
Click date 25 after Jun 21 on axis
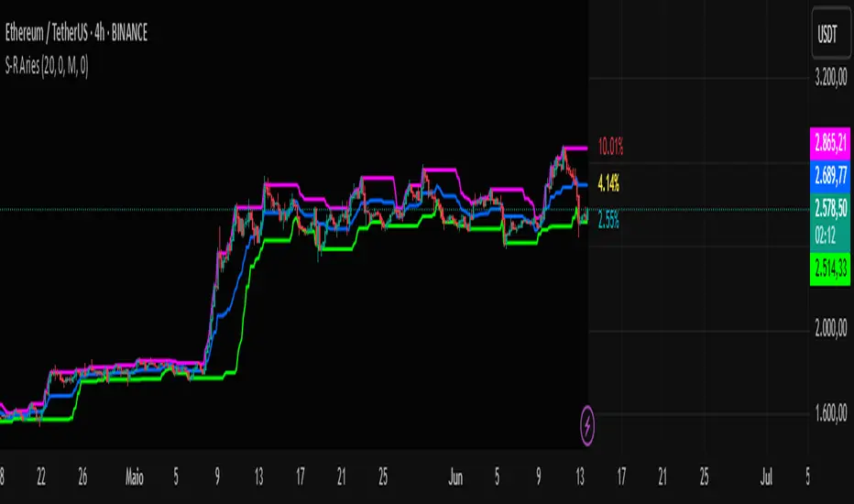705,477
